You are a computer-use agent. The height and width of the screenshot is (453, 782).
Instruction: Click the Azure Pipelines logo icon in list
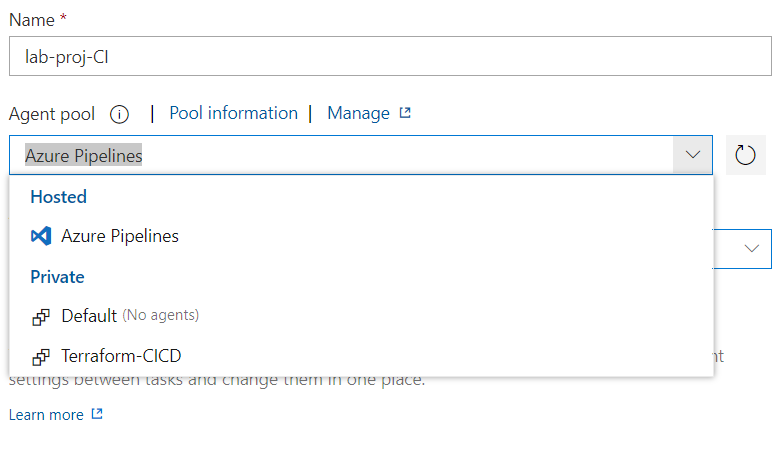coord(41,236)
